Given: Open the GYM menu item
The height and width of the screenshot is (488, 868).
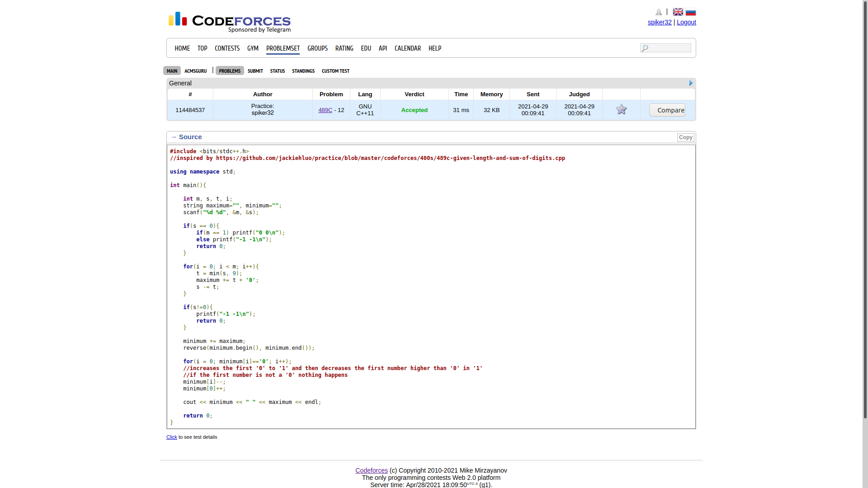Looking at the screenshot, I should (x=253, y=48).
